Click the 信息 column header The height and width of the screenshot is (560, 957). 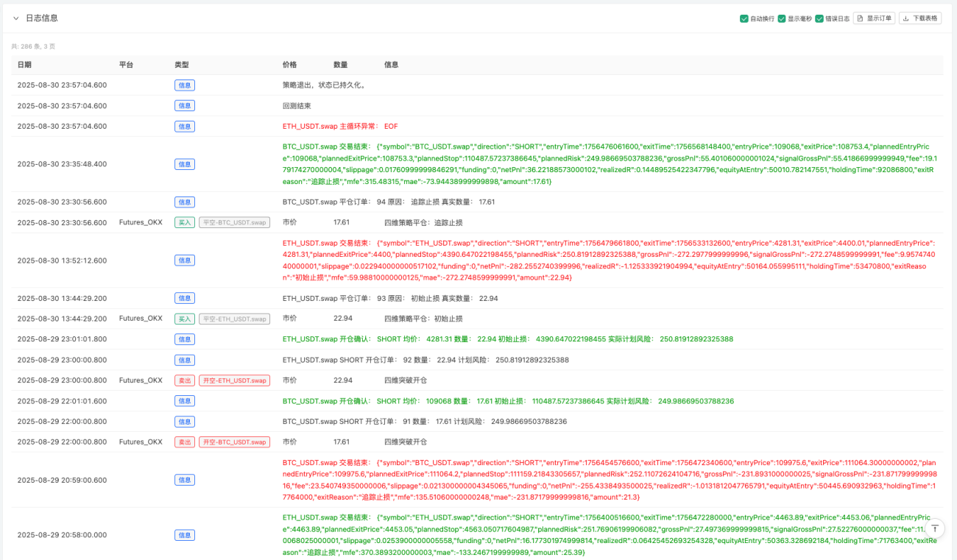[x=391, y=65]
